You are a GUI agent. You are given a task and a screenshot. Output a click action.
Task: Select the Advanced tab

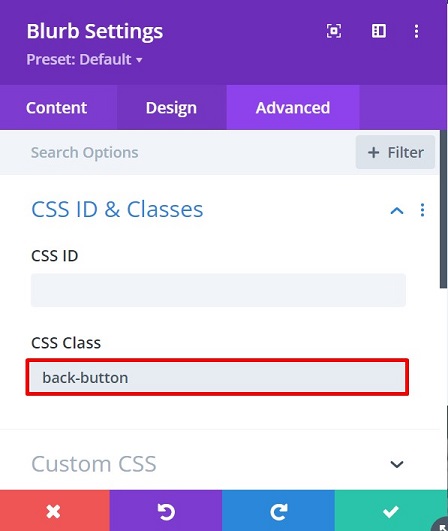(293, 108)
